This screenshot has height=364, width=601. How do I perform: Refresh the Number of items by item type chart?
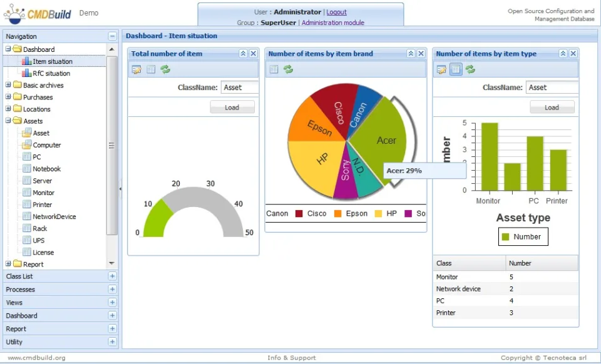click(x=470, y=69)
